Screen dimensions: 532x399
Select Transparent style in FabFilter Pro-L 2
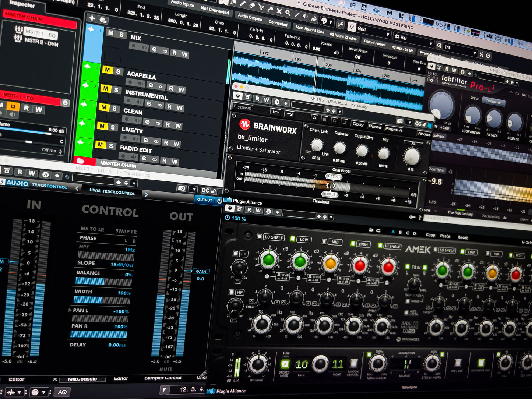(494, 102)
